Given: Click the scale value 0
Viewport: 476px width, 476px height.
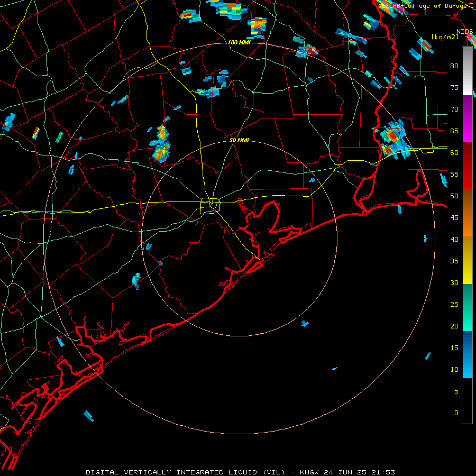Looking at the screenshot, I should click(456, 413).
